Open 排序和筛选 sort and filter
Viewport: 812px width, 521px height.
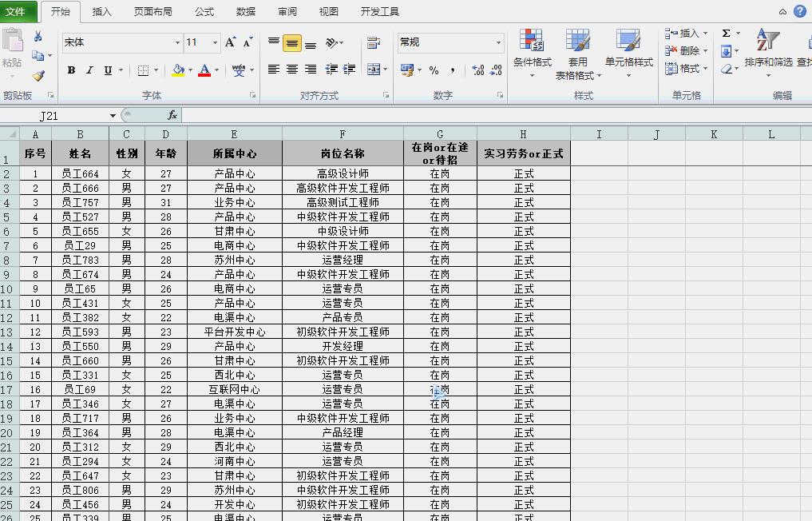[769, 56]
